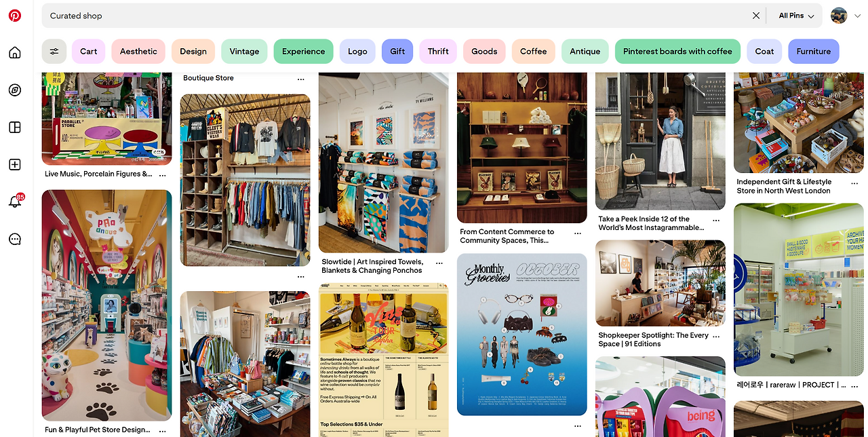The height and width of the screenshot is (437, 868).
Task: Select the Vintage filter chip
Action: coord(244,52)
